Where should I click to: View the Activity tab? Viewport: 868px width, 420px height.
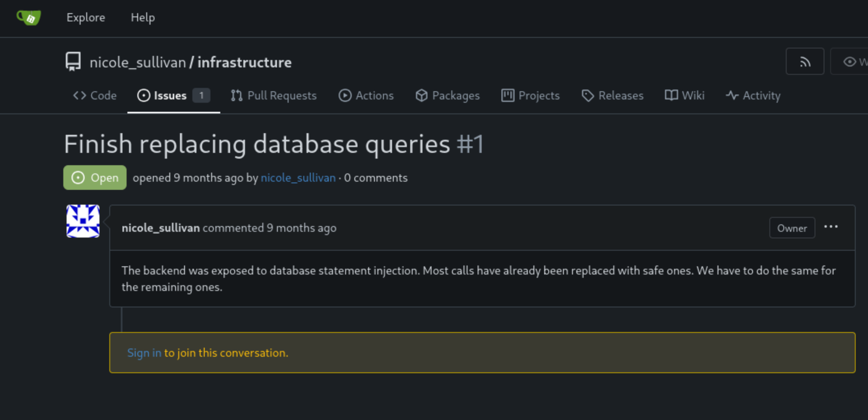click(753, 96)
